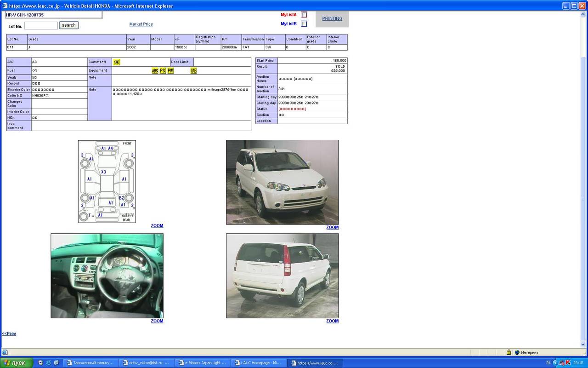Select lot number cell 811
Viewport: 588px width, 368px height.
click(17, 47)
